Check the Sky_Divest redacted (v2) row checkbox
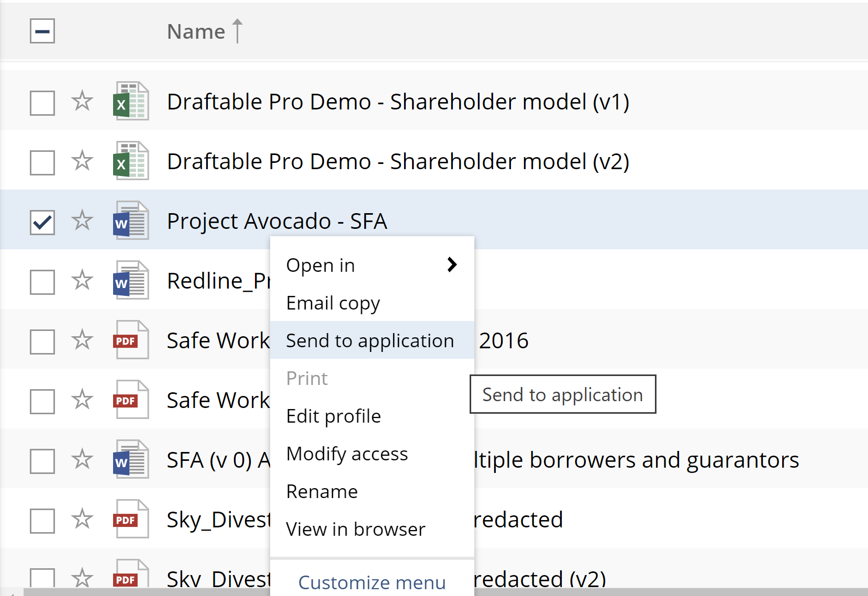 point(42,578)
